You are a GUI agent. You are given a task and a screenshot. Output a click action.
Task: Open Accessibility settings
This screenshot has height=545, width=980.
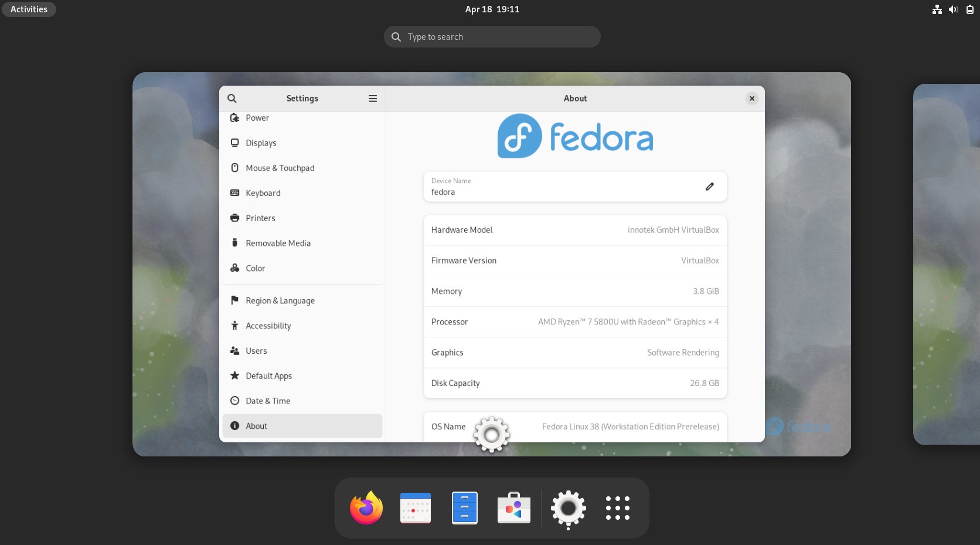(268, 326)
